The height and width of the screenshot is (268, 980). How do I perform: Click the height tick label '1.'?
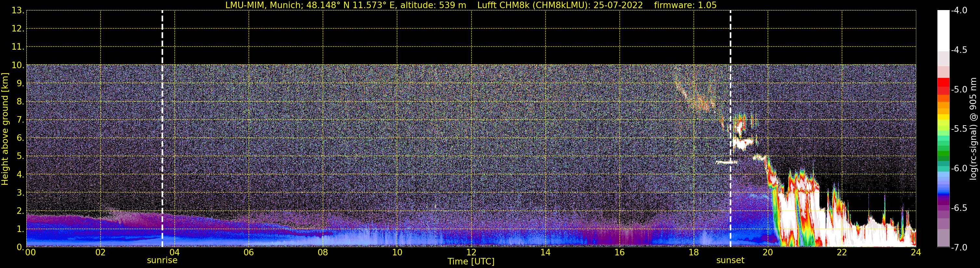coord(20,229)
